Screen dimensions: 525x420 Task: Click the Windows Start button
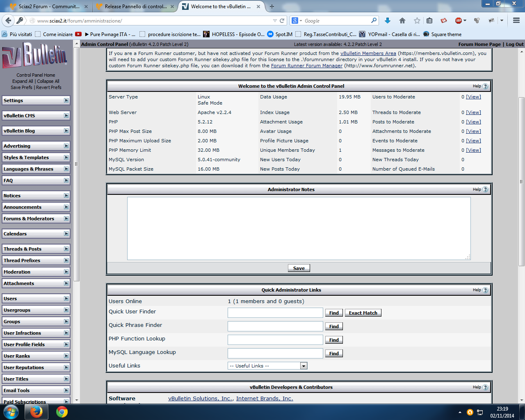coord(11,412)
